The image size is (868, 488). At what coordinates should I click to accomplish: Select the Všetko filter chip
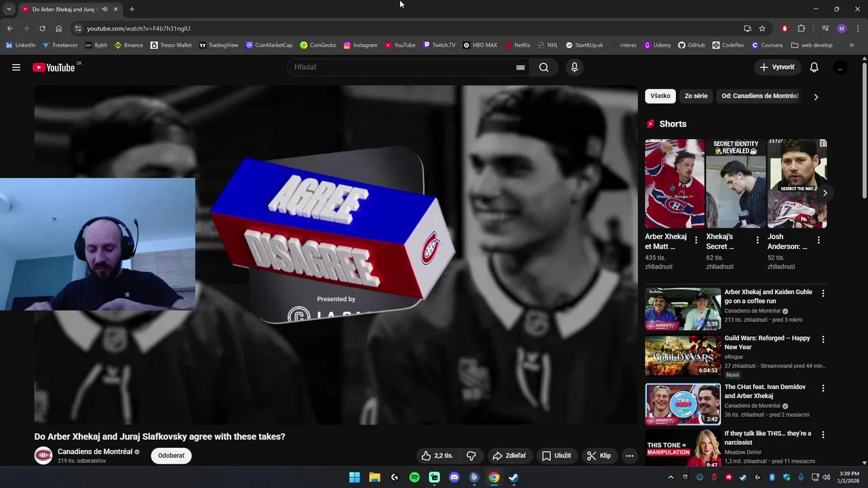660,96
